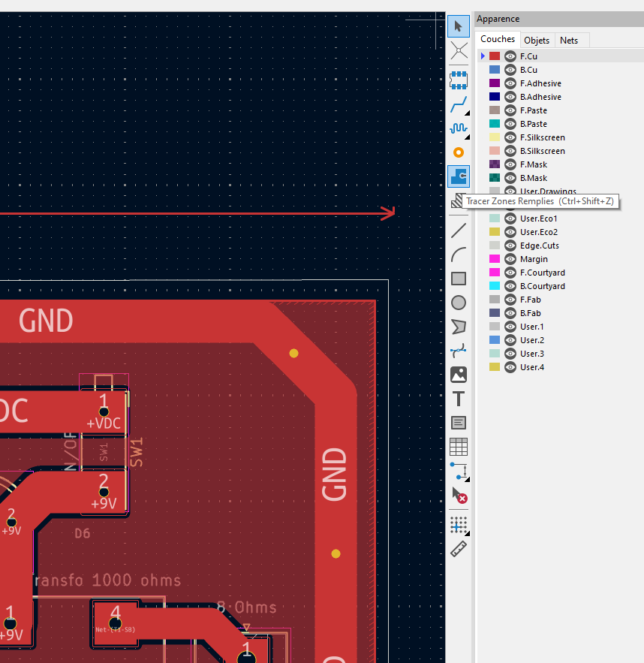The image size is (644, 663).
Task: Click the add footprint tool
Action: 459,77
